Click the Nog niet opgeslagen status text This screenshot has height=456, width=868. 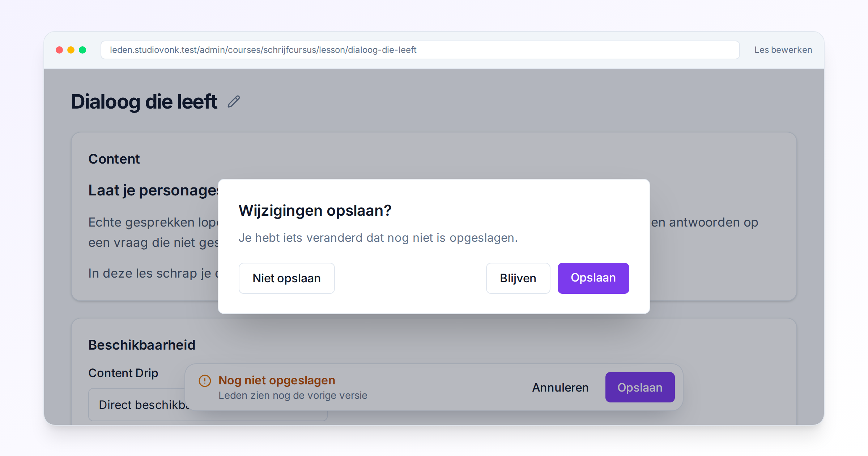click(x=277, y=380)
